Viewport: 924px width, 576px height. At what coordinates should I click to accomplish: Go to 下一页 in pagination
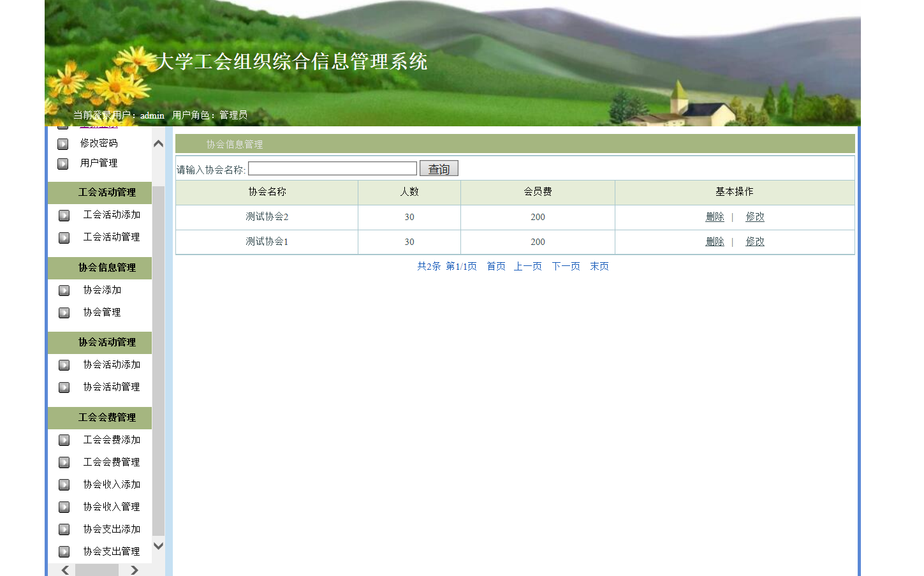tap(566, 267)
